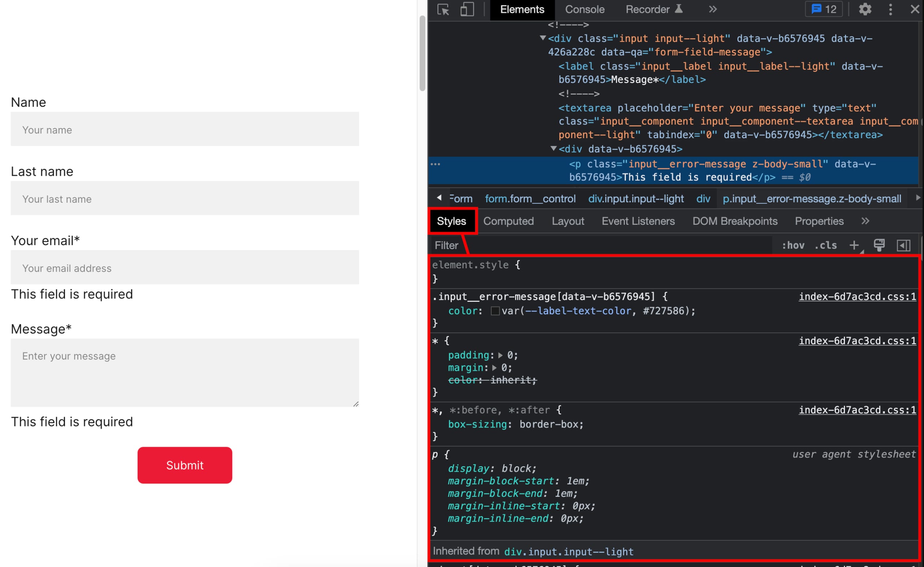
Task: Click the label-text-color swatch
Action: 495,311
